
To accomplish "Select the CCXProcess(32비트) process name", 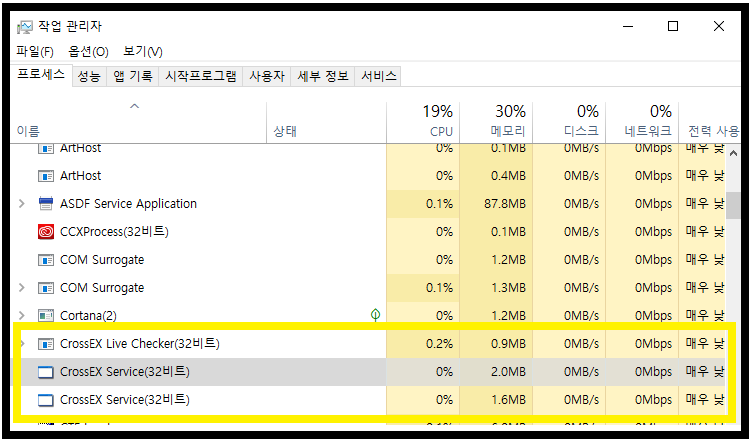I will (114, 232).
